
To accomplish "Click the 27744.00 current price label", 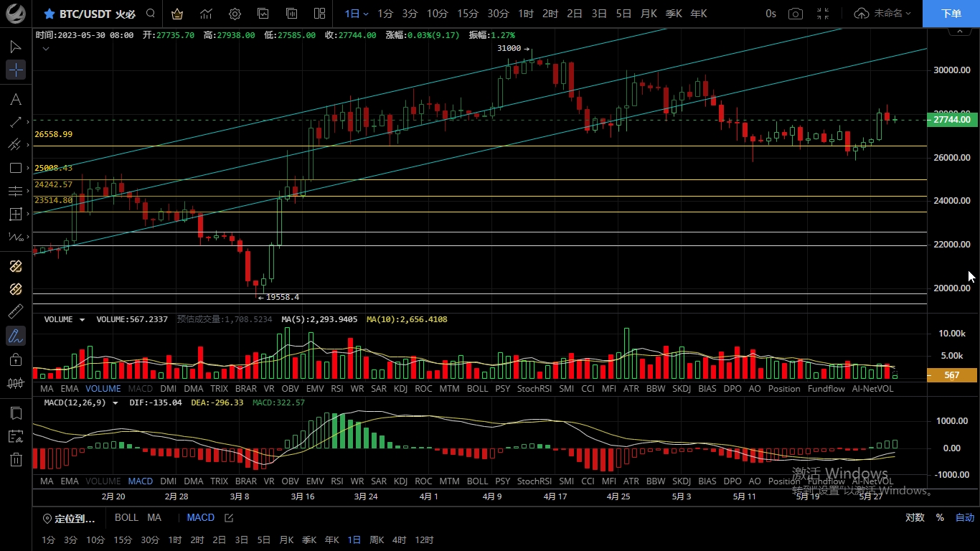I will (952, 120).
